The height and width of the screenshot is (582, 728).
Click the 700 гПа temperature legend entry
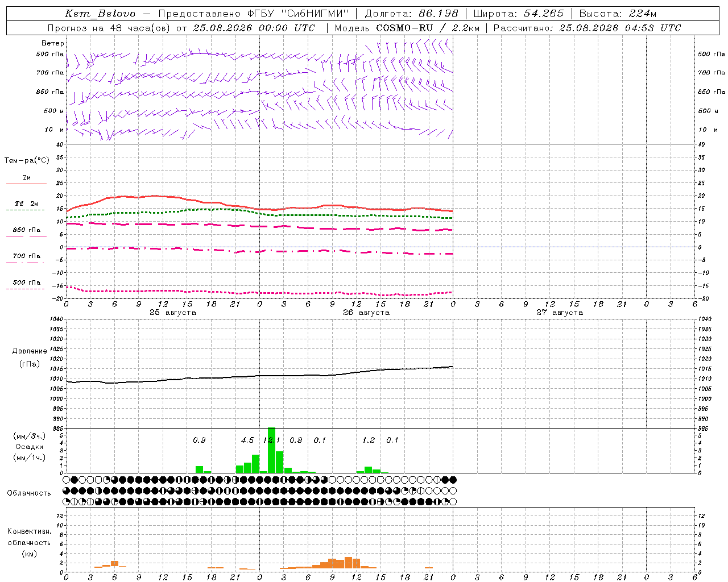coord(26,256)
